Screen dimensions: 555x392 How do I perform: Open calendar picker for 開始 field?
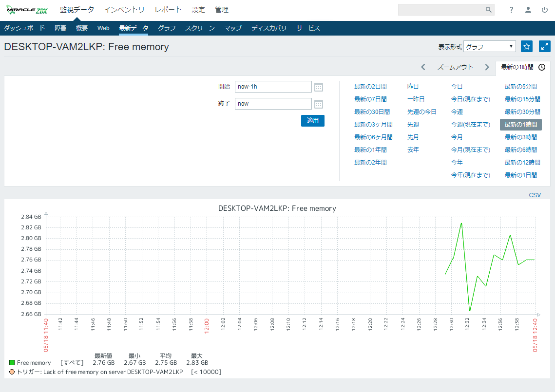(319, 87)
